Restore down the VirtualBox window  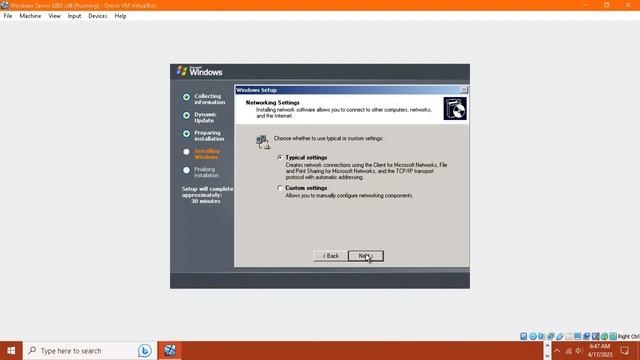pyautogui.click(x=607, y=5)
